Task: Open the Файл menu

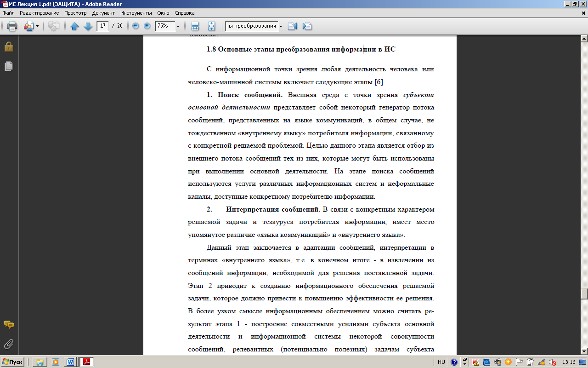Action: pos(8,13)
